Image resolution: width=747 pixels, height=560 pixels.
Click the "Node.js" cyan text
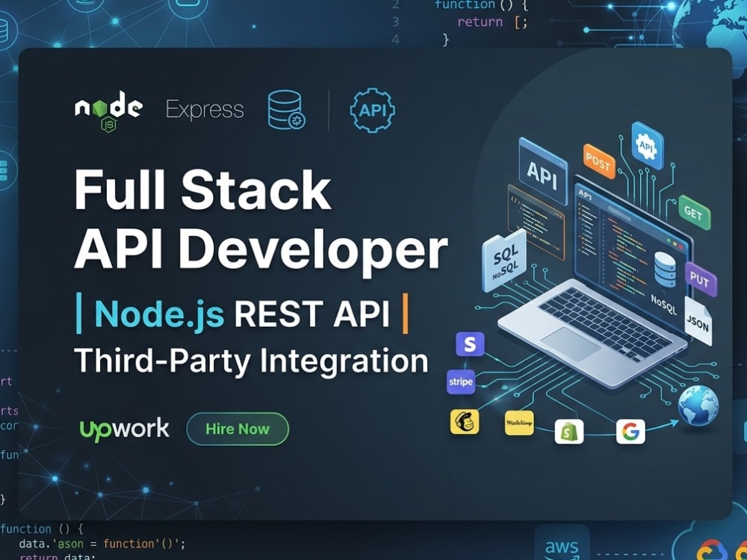pos(160,314)
